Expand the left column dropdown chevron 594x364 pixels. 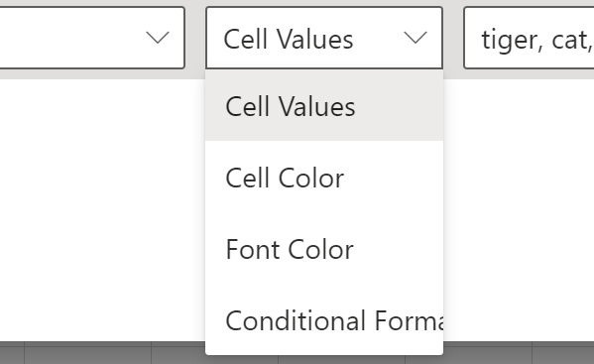pyautogui.click(x=158, y=38)
